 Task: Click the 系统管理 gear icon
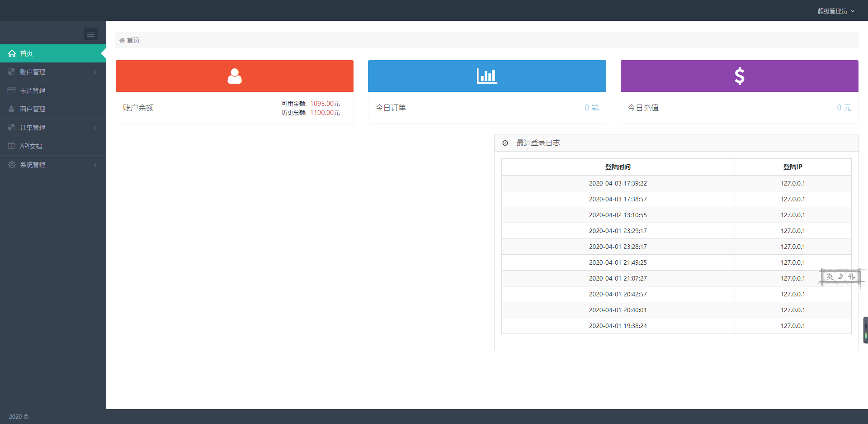[x=11, y=165]
